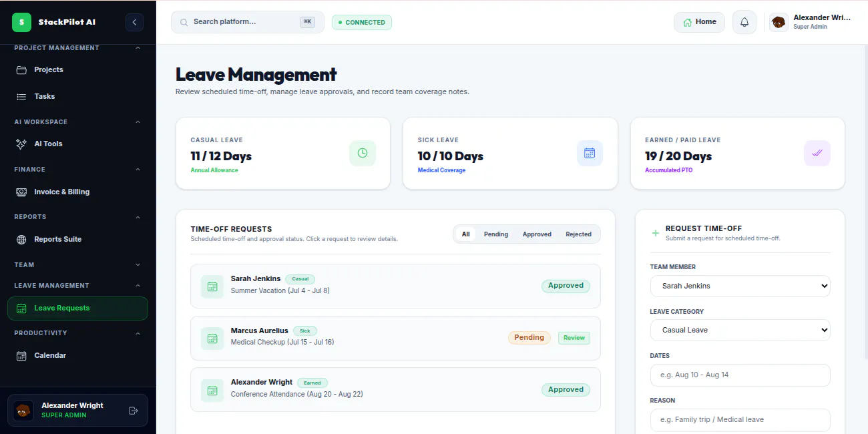
Task: Collapse the Leave Management sidebar section
Action: pyautogui.click(x=77, y=286)
